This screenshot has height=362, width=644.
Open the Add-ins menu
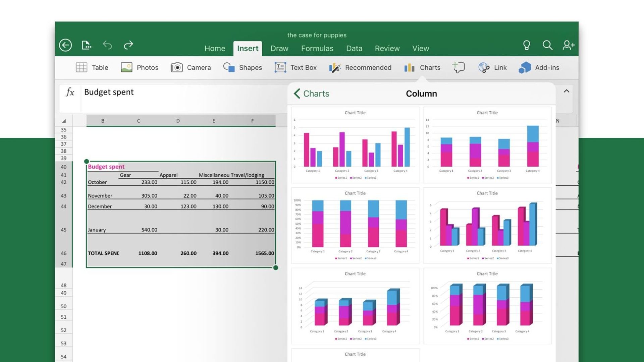point(539,67)
